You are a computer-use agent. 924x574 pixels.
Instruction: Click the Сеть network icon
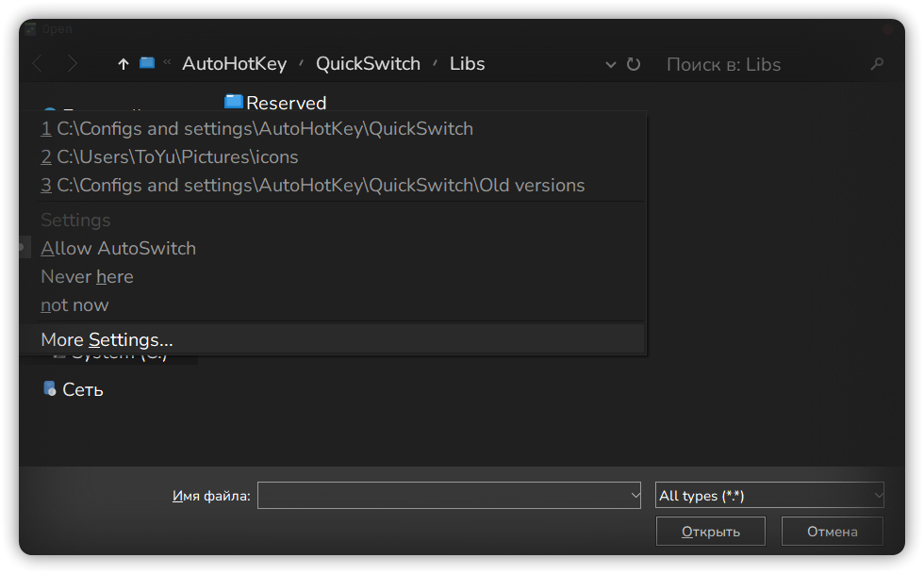(x=50, y=388)
